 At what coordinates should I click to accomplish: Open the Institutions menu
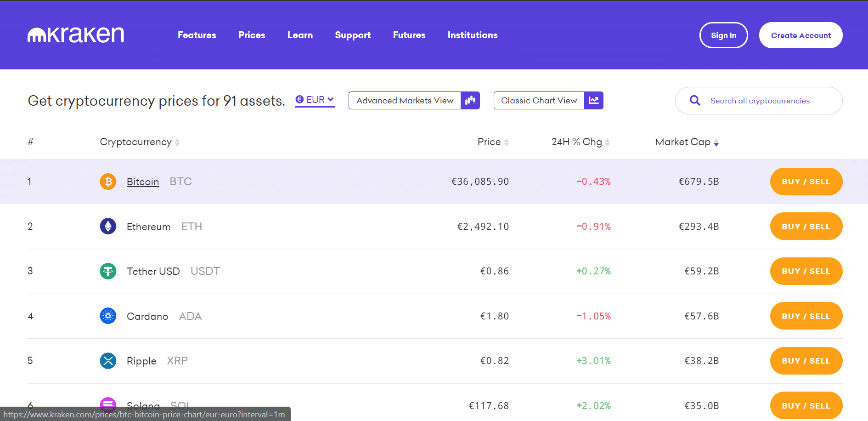(473, 35)
